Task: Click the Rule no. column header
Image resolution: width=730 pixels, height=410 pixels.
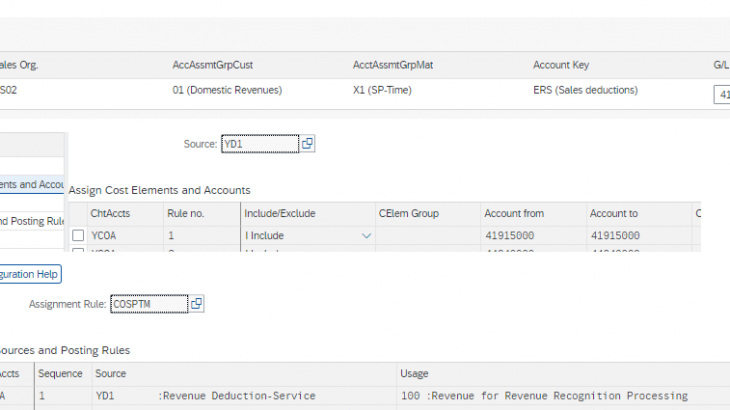Action: (185, 213)
